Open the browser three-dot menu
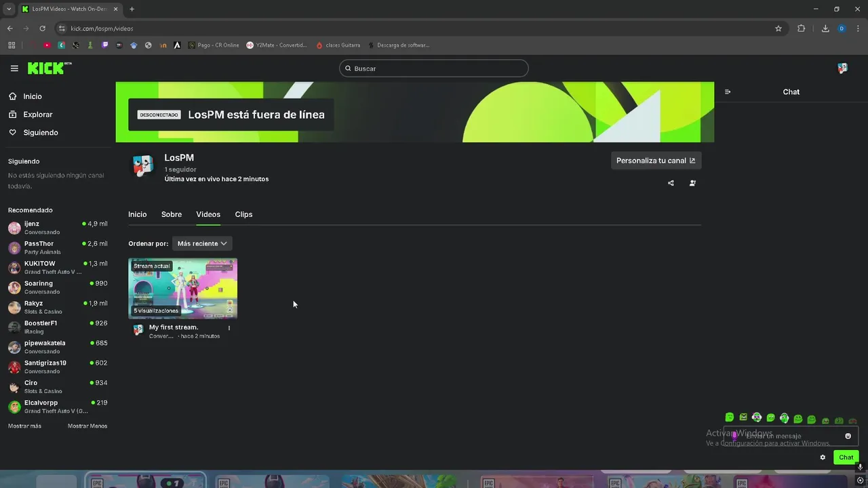 pyautogui.click(x=859, y=28)
